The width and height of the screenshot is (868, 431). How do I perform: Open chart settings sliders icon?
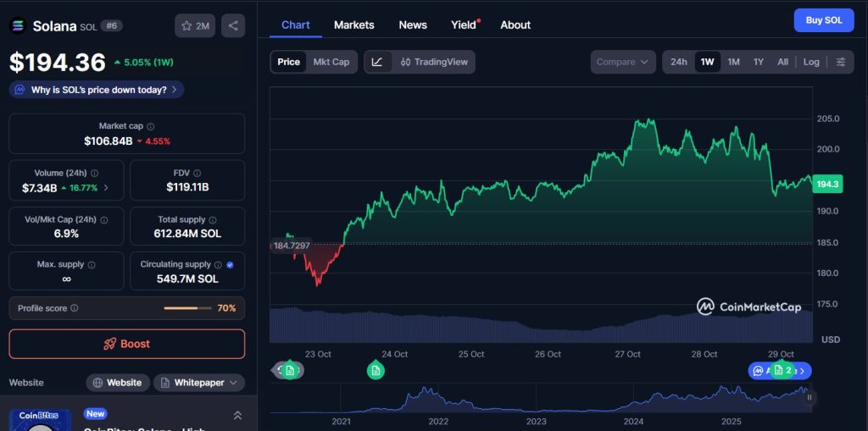pyautogui.click(x=840, y=62)
